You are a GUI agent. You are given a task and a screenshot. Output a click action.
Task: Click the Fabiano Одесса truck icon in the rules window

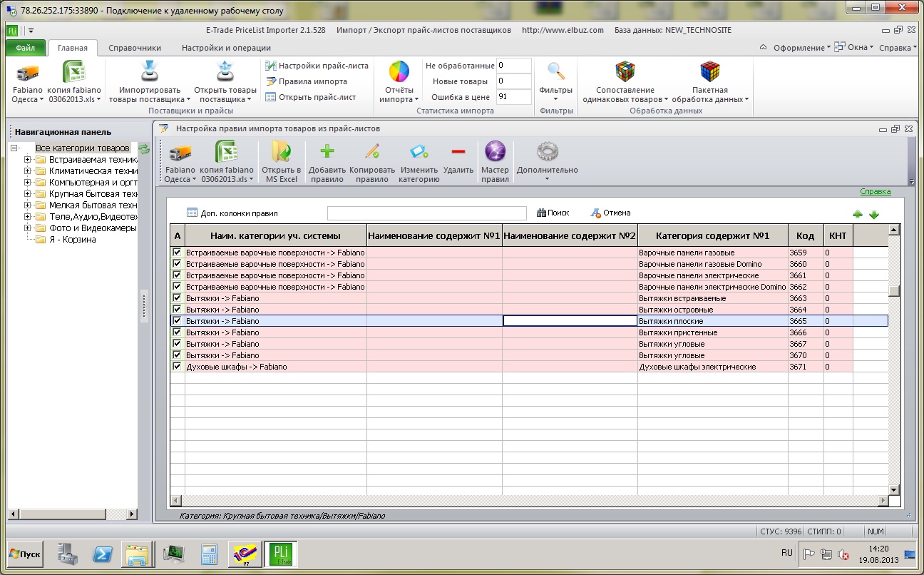(180, 151)
